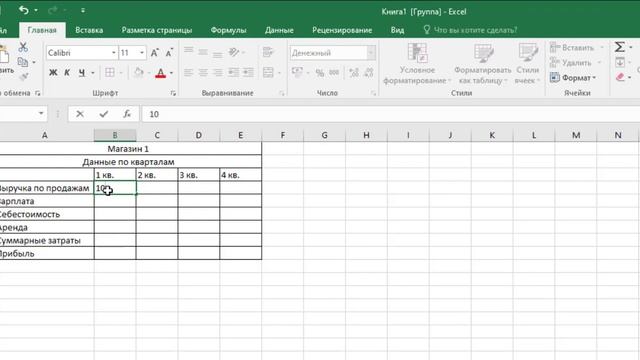Open the Underline style dropdown arrow

click(93, 73)
